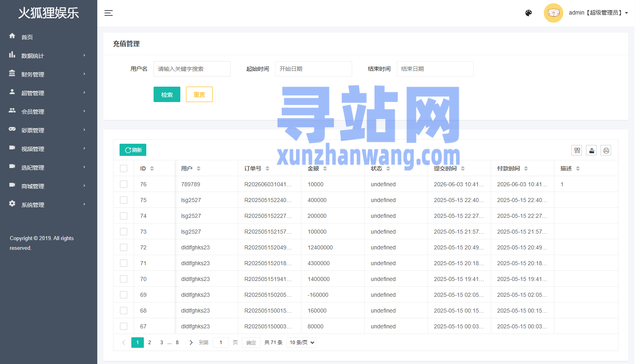
Task: Click the bar chart icon for 数据统计
Action: point(12,55)
